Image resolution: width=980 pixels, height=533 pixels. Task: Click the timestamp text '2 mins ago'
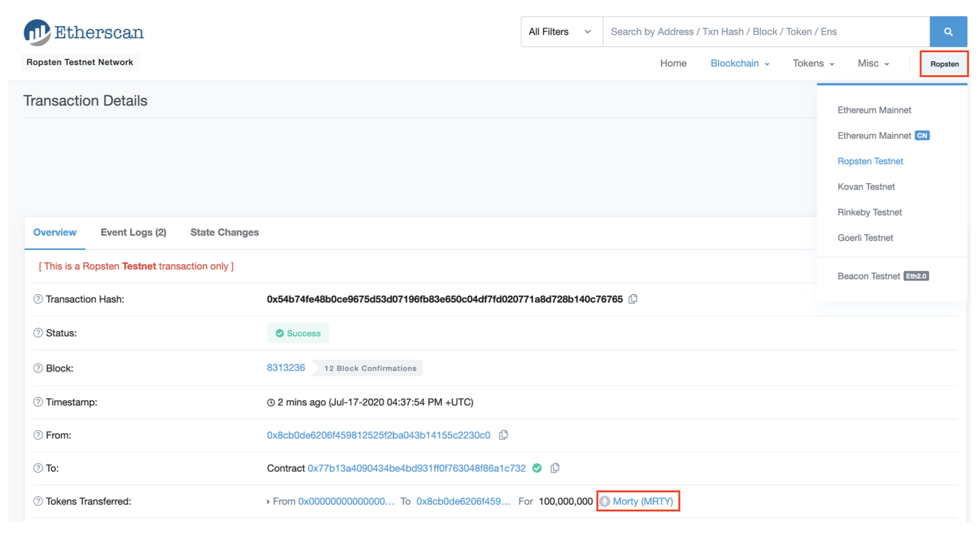point(302,402)
